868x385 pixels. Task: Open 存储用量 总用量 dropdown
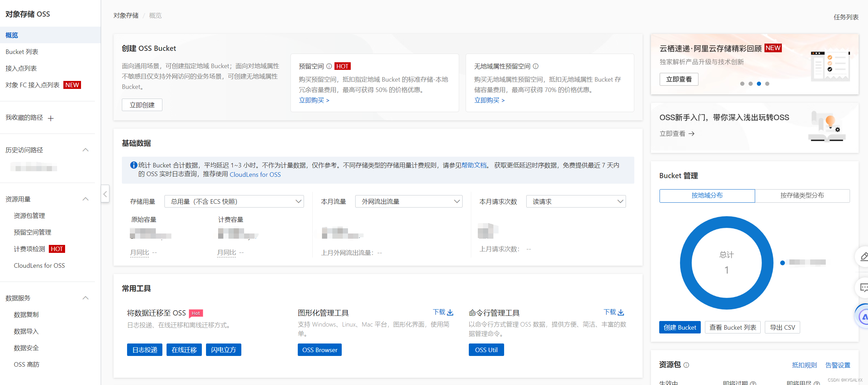pos(234,201)
